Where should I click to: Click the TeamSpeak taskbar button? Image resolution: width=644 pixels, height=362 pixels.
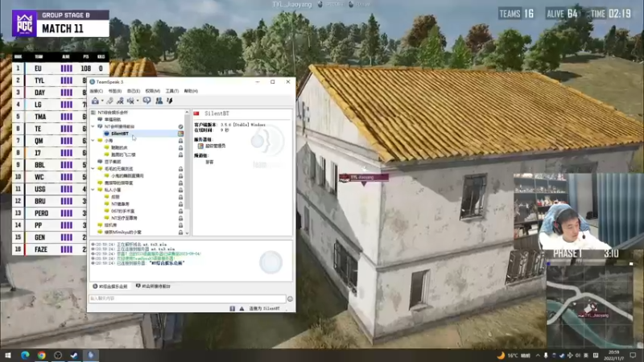pyautogui.click(x=91, y=355)
